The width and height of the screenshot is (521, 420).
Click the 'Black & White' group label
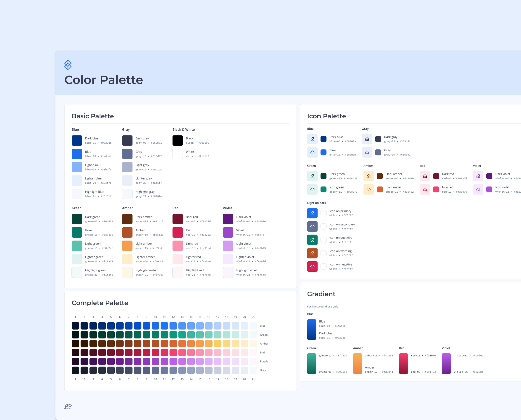point(183,129)
